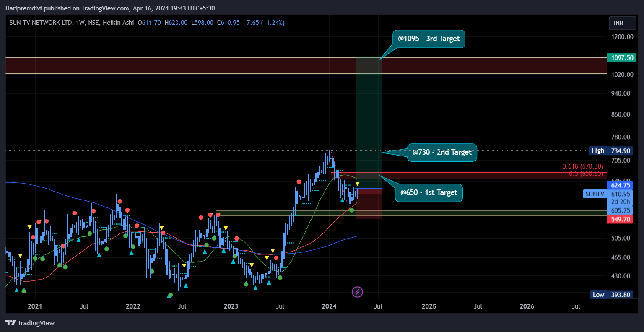The width and height of the screenshot is (644, 332).
Task: Click the purple lightning bolt event icon
Action: [x=357, y=292]
